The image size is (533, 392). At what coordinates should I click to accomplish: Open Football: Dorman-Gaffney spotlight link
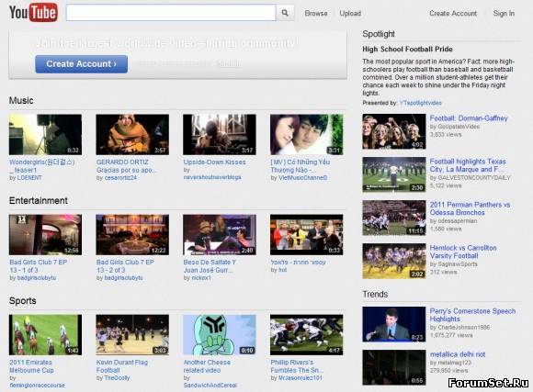[469, 118]
